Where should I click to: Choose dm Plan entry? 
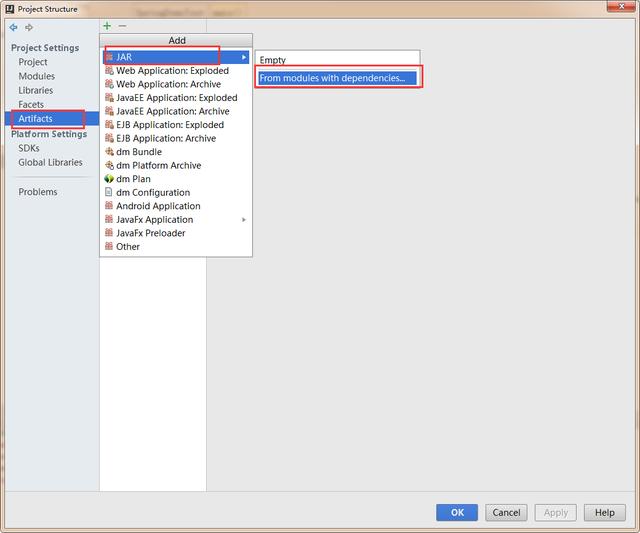(x=176, y=179)
